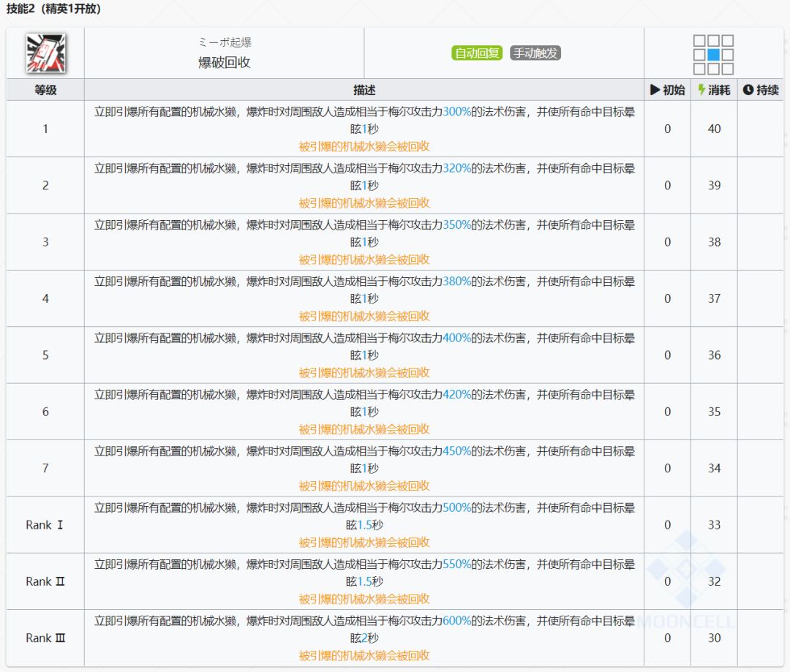This screenshot has height=672, width=790.
Task: Click the cost value 40
Action: (714, 129)
